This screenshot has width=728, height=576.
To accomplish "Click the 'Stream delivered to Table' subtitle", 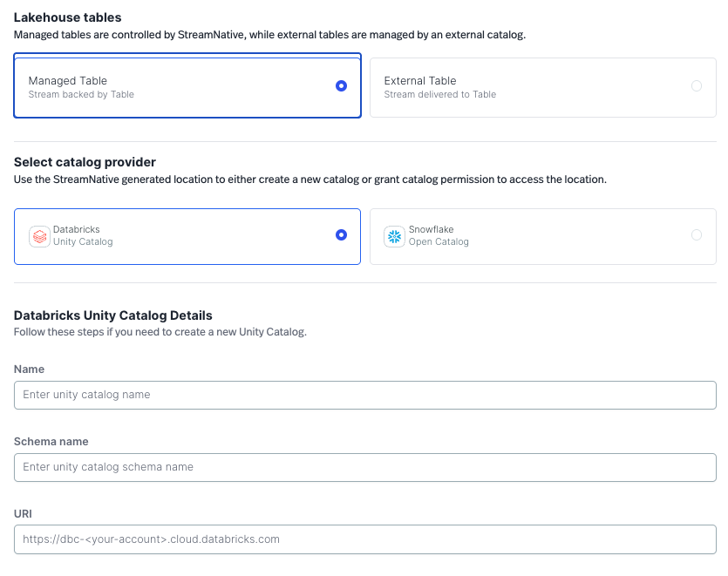I will click(x=439, y=94).
